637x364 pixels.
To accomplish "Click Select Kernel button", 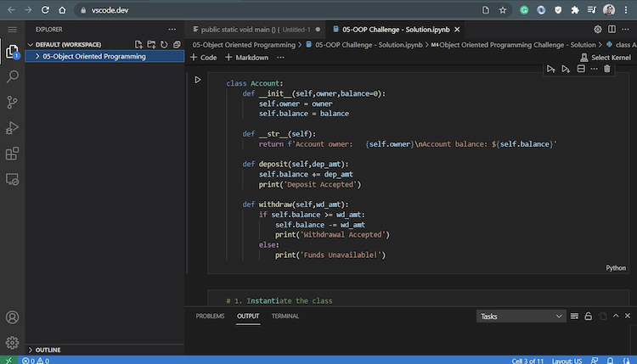I will point(606,58).
